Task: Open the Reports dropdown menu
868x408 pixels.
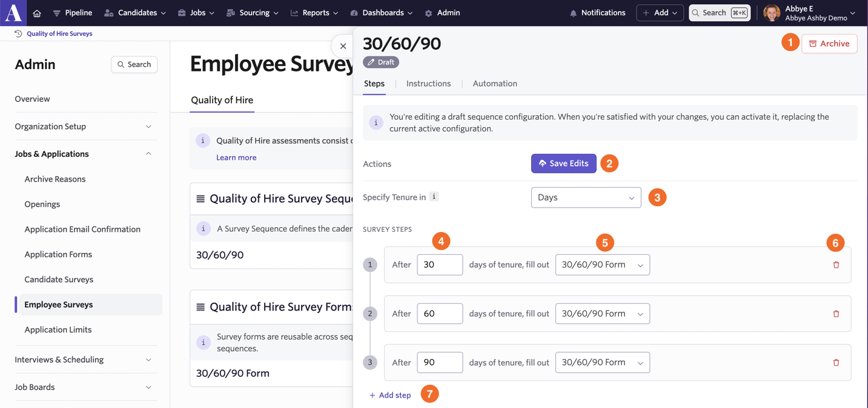Action: click(314, 13)
